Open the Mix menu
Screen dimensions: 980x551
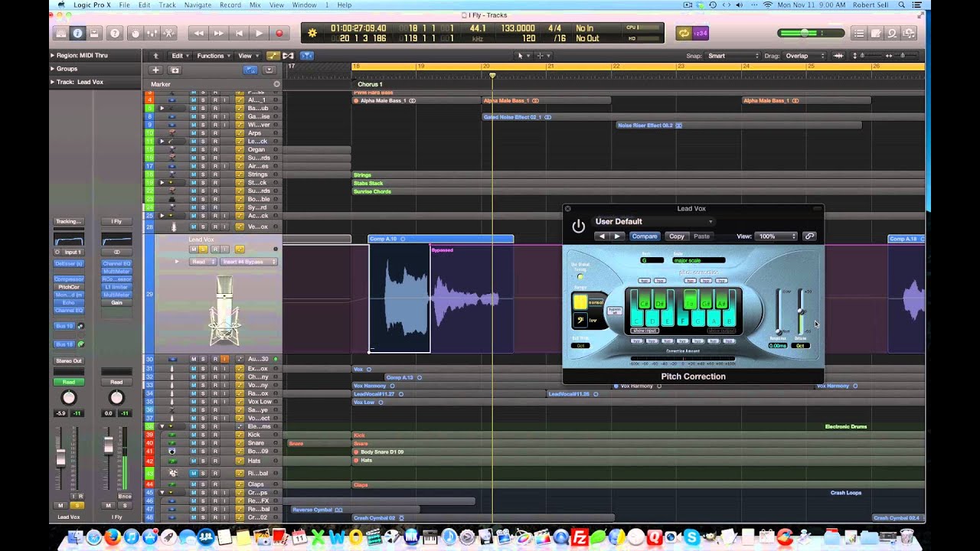[x=255, y=5]
